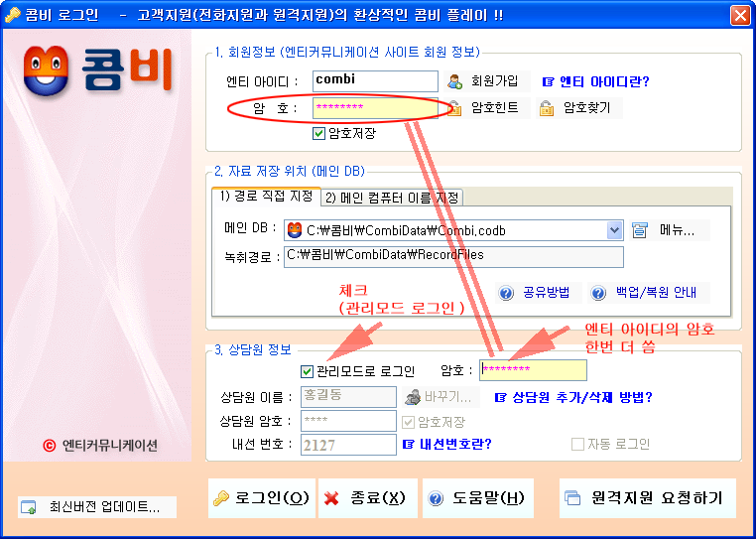This screenshot has width=756, height=539.
Task: Open the 엔티 아이디란? help link
Action: tap(596, 81)
